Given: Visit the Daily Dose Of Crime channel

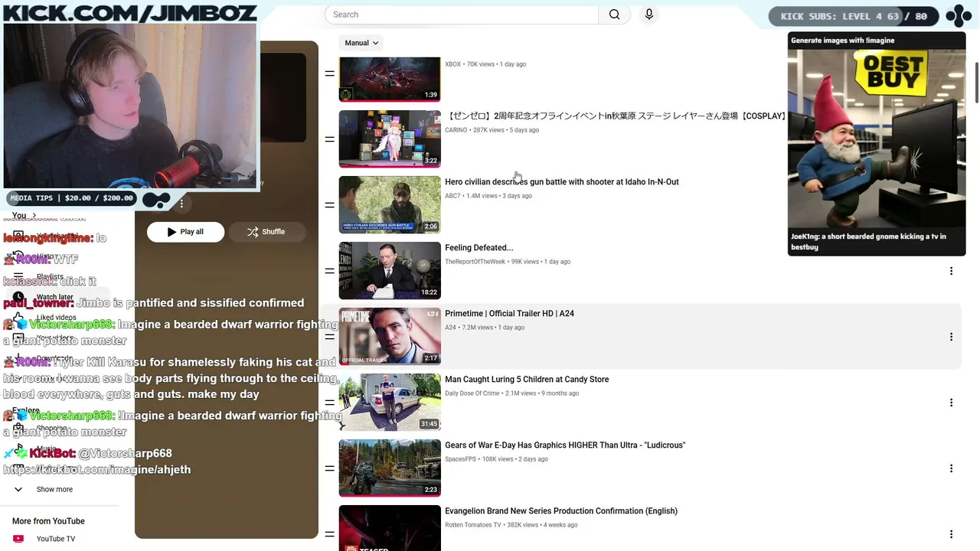Looking at the screenshot, I should [472, 393].
